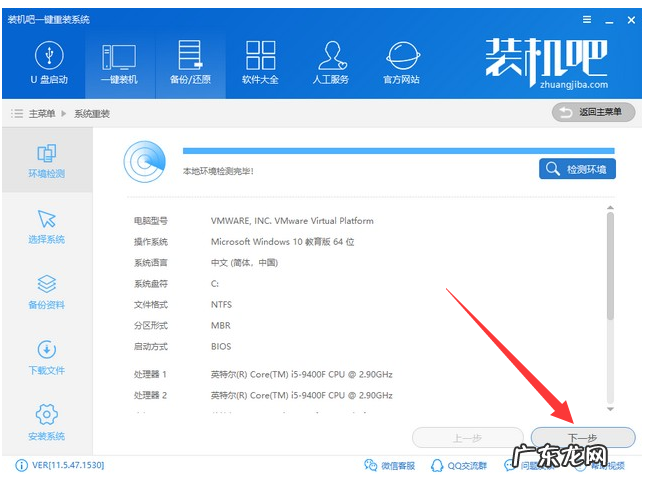Image resolution: width=646 pixels, height=485 pixels.
Task: Open 微信客服 WeChat support
Action: click(x=389, y=466)
